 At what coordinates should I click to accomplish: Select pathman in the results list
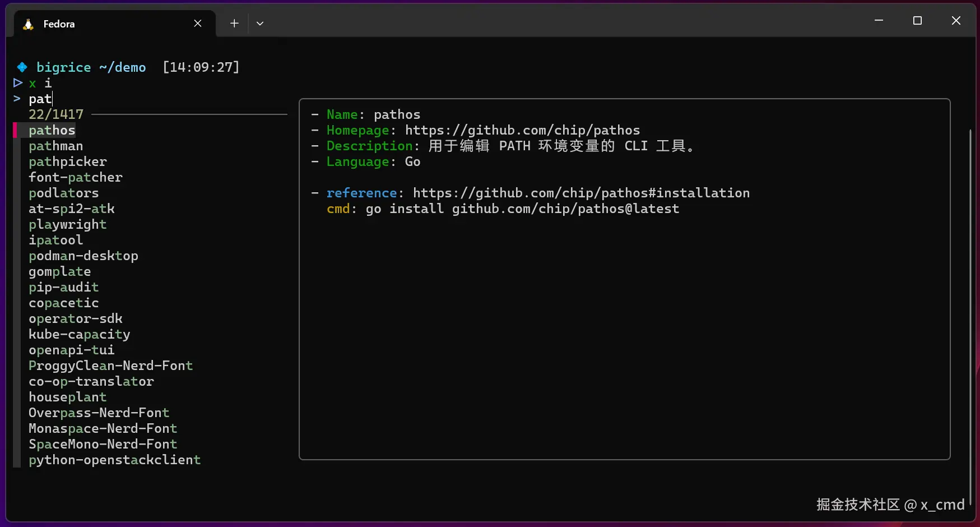pyautogui.click(x=56, y=146)
